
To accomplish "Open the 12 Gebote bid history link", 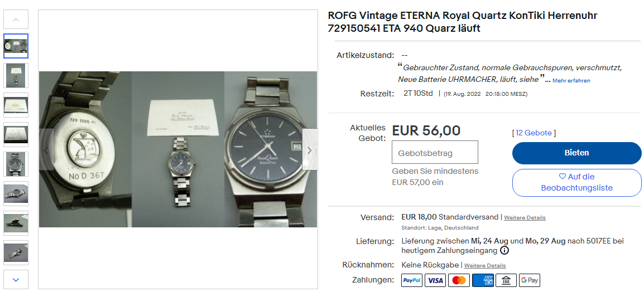I will tap(534, 133).
